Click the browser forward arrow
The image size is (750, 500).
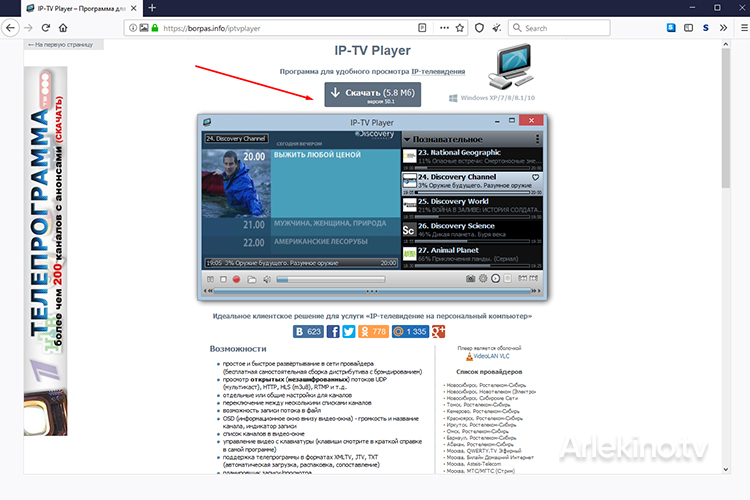pos(29,28)
